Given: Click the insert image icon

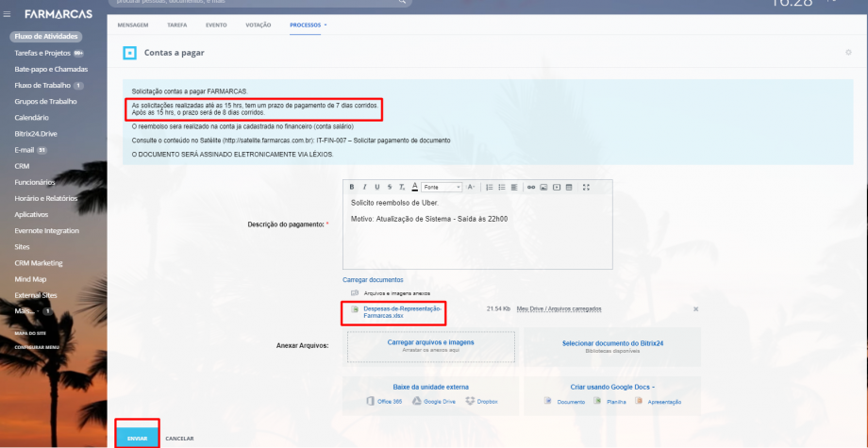Looking at the screenshot, I should tap(543, 187).
